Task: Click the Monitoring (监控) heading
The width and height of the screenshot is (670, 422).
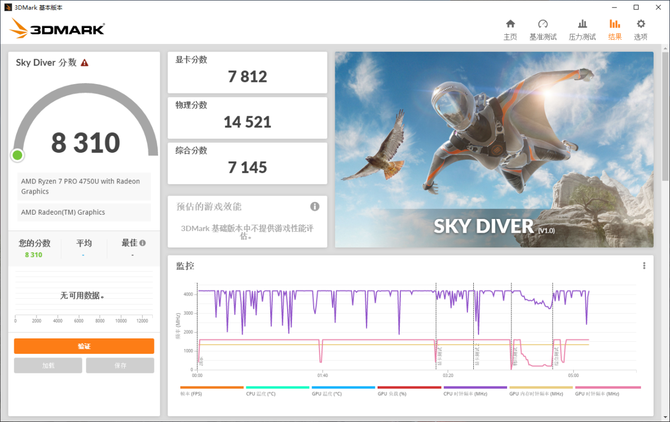Action: pyautogui.click(x=185, y=266)
